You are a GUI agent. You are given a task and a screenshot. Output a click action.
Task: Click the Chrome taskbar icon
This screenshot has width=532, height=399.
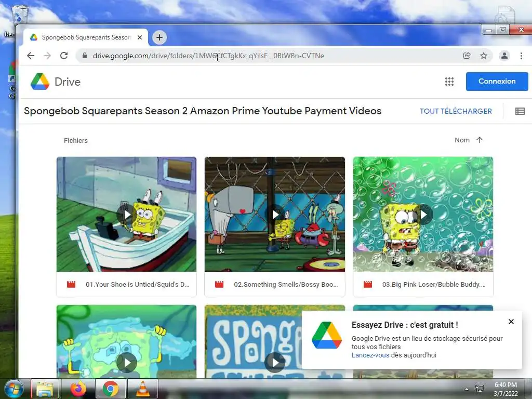point(111,389)
